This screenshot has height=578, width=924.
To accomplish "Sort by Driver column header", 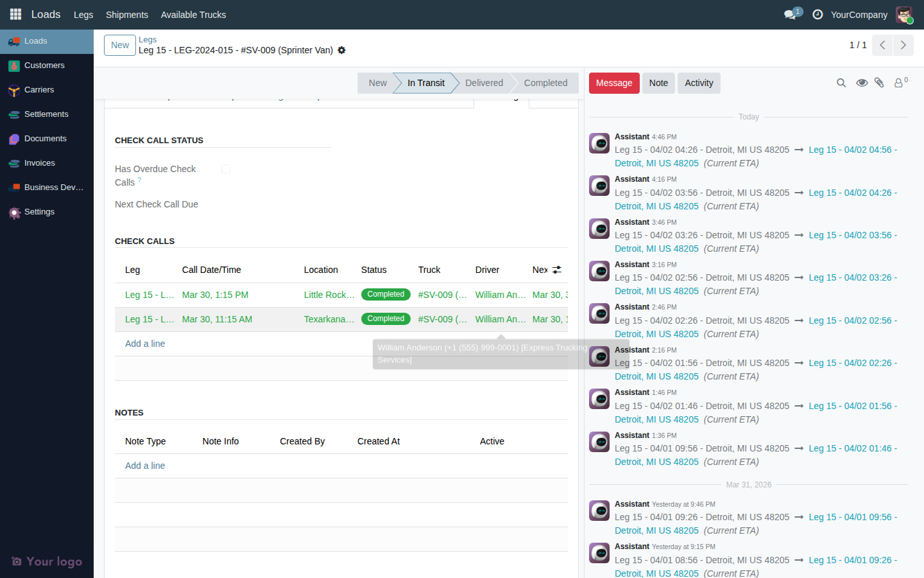I will pos(487,270).
